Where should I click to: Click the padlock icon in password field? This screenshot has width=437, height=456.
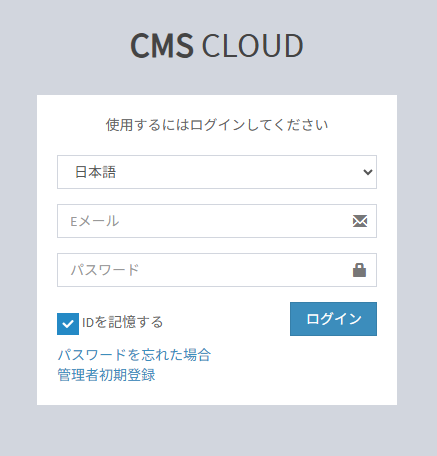pos(359,270)
